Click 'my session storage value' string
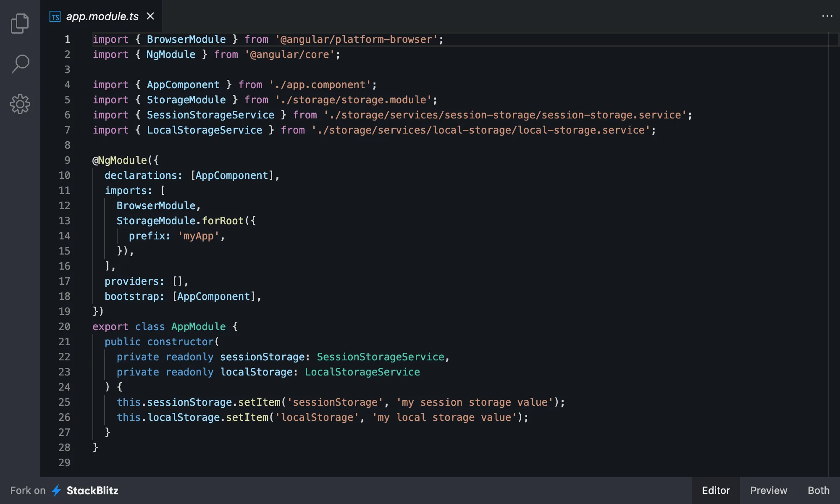840x504 pixels. click(475, 402)
